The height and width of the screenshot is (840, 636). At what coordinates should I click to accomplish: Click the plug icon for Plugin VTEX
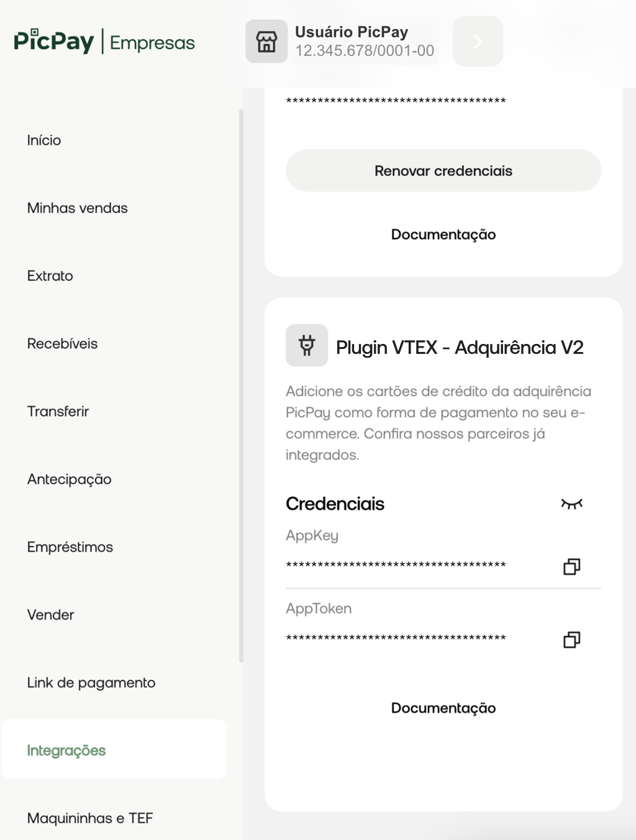pyautogui.click(x=307, y=345)
